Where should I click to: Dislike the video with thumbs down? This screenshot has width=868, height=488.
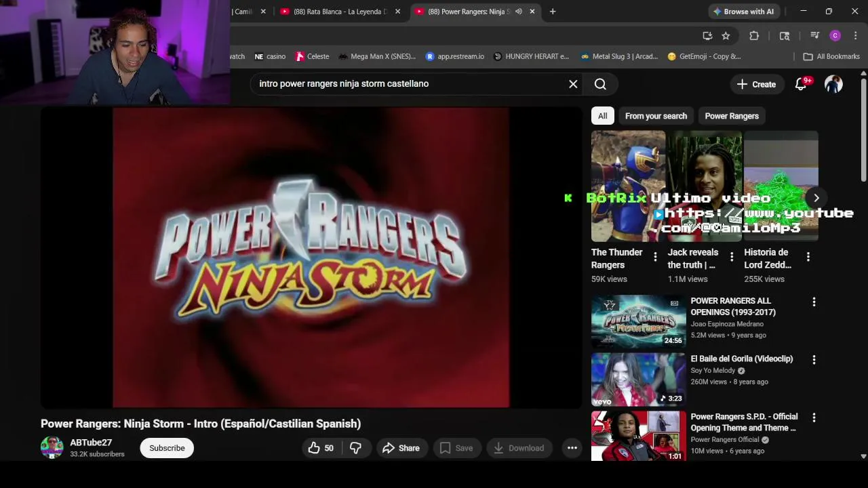[x=355, y=448]
